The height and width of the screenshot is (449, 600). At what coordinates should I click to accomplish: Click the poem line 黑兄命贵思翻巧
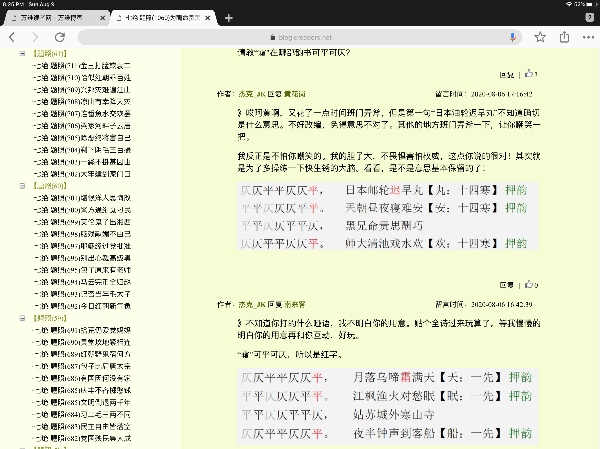pos(384,225)
